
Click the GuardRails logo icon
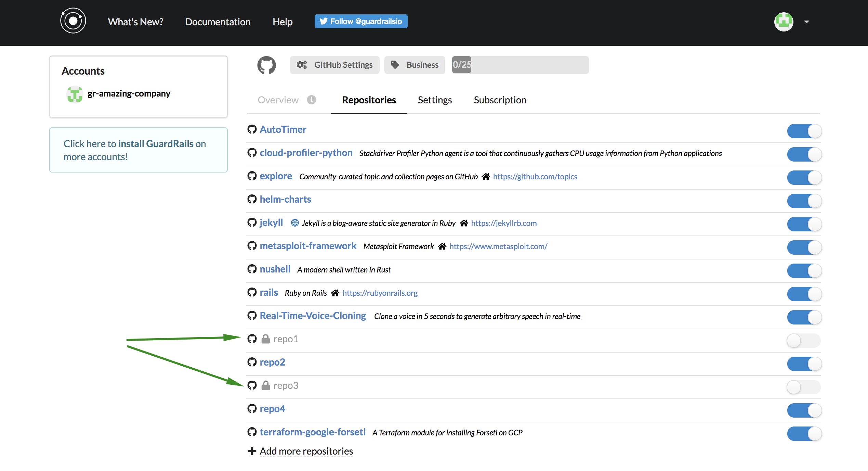73,21
